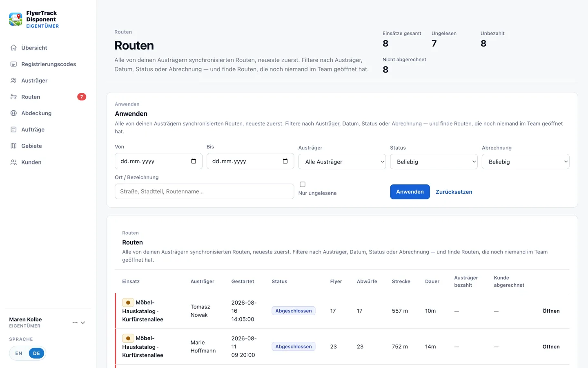The height and width of the screenshot is (368, 588).
Task: Click the 2026-08-16 14:05:00 start time
Action: pyautogui.click(x=244, y=311)
